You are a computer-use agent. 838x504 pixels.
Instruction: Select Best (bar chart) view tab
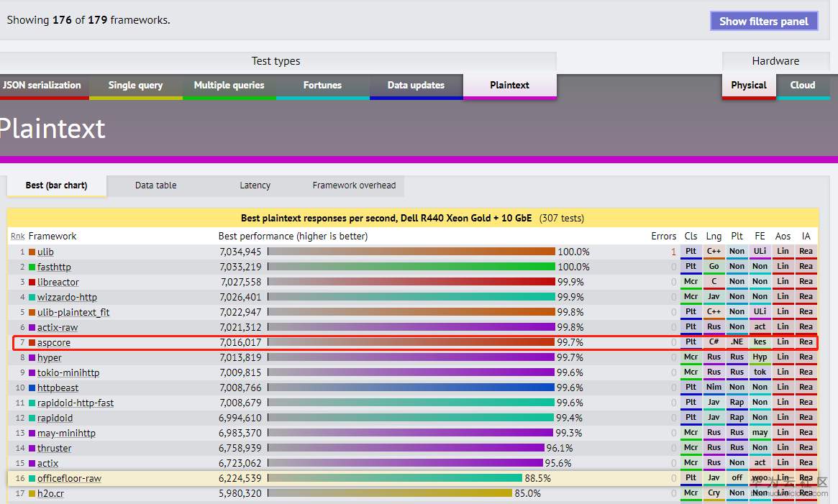(x=57, y=185)
